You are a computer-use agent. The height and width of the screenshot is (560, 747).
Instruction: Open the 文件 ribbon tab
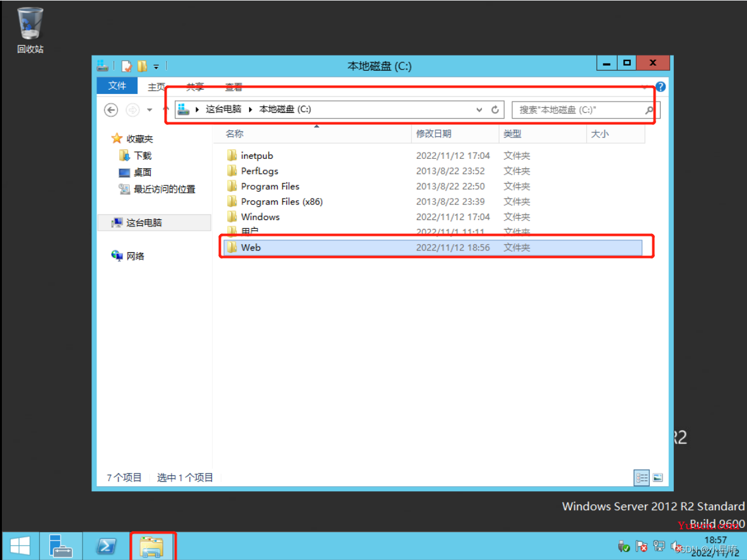117,86
